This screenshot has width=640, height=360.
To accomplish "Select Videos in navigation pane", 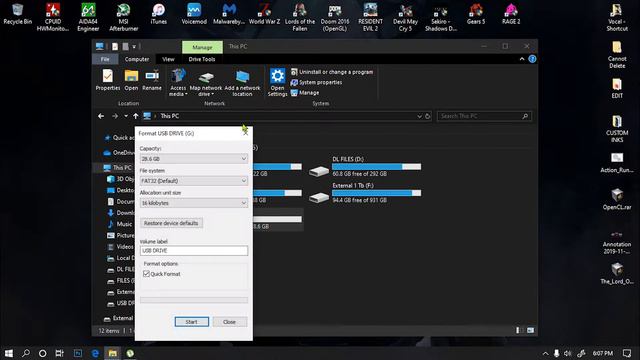I will coord(120,247).
